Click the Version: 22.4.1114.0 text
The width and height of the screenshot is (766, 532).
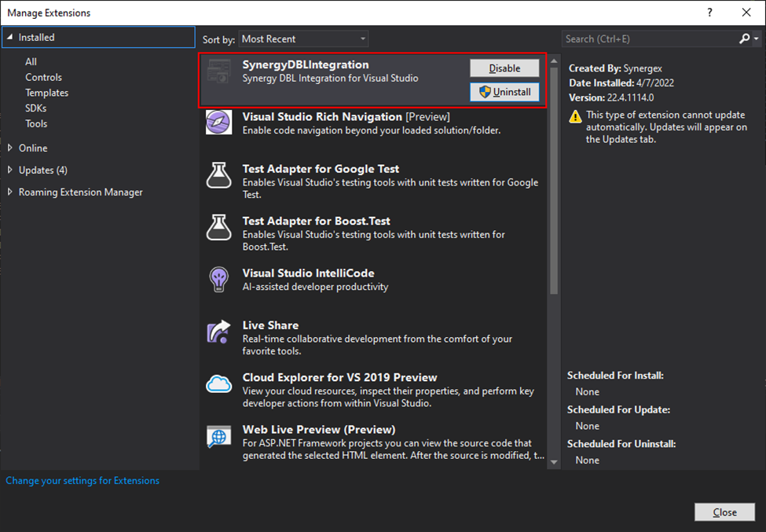tap(610, 97)
